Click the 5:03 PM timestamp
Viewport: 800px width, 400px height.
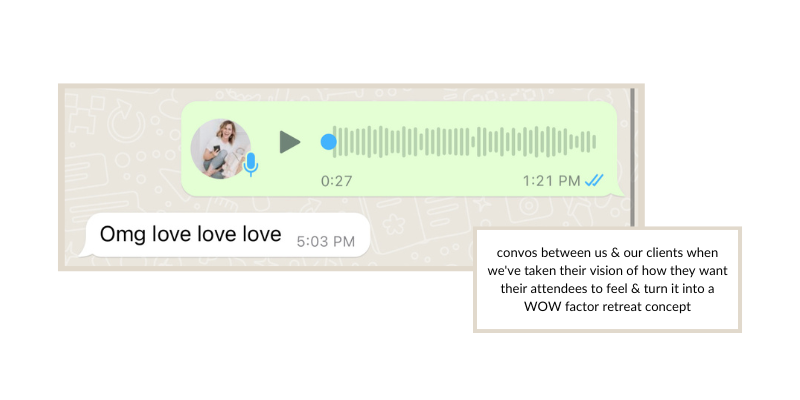326,241
